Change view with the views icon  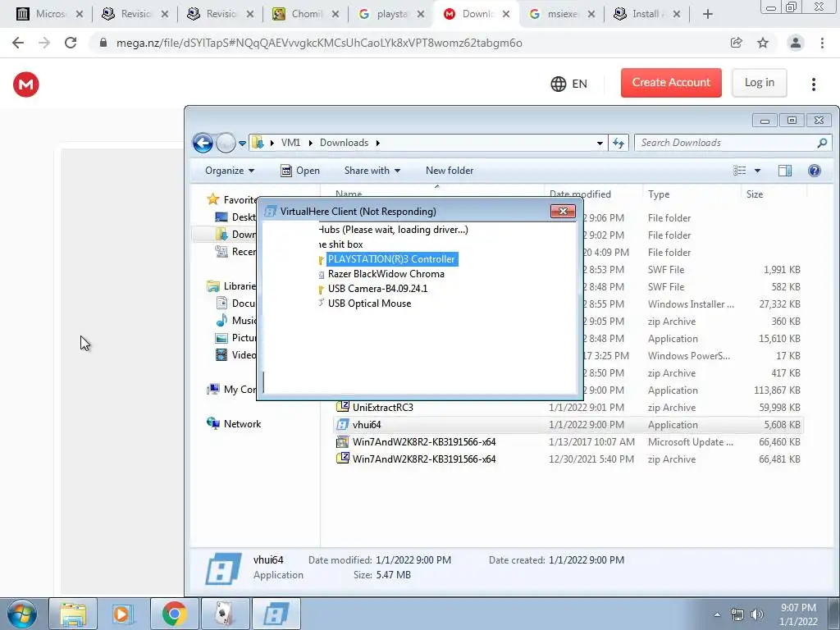click(x=740, y=171)
